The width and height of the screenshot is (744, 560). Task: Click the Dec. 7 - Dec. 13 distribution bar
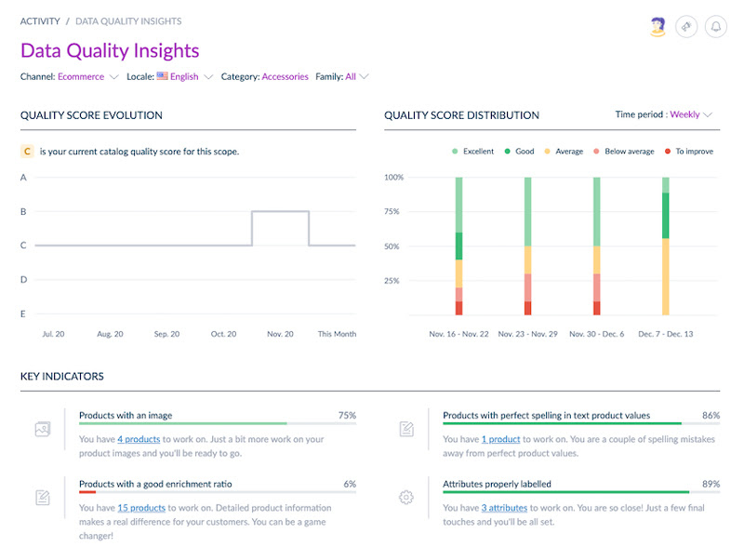[x=666, y=247]
